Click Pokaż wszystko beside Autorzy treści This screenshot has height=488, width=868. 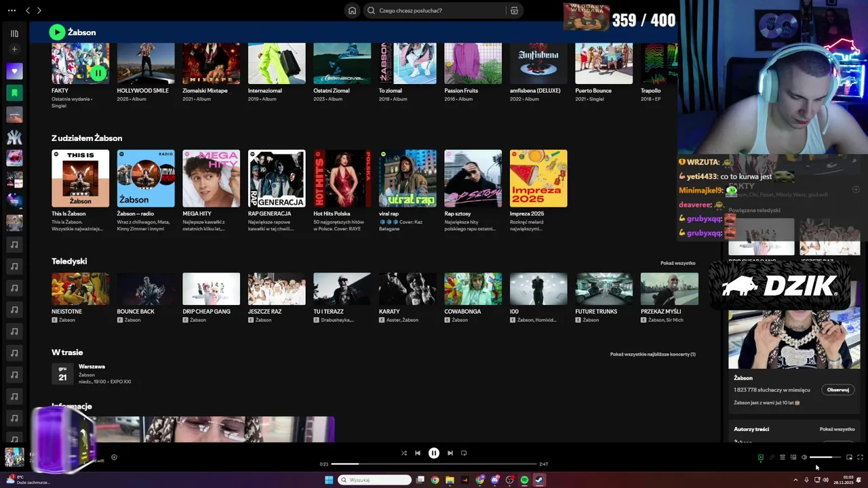tap(837, 429)
